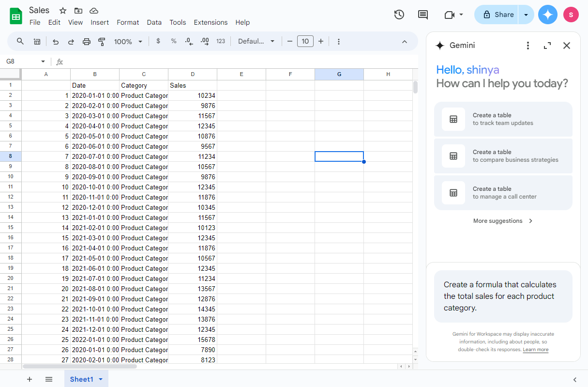Image resolution: width=588 pixels, height=387 pixels.
Task: Choose Create a table to compare business strategies
Action: click(503, 156)
